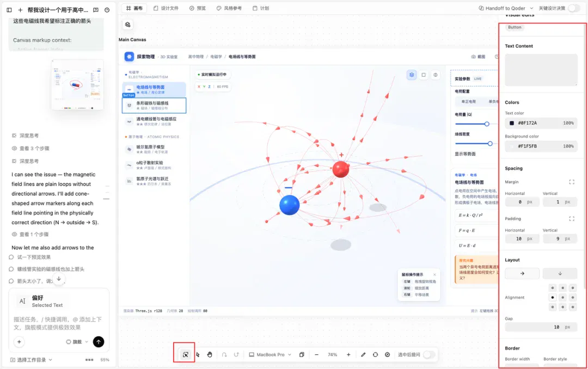The height and width of the screenshot is (369, 588).
Task: Toggle the 选中后提问 switch
Action: pos(429,354)
